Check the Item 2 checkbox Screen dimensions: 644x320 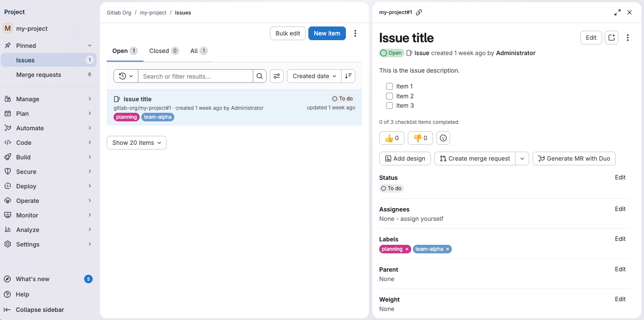(389, 96)
